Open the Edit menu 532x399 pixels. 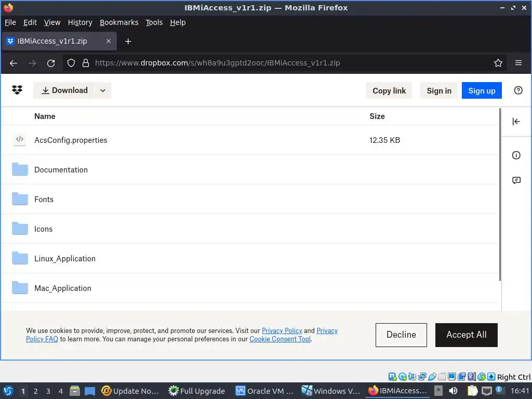coord(30,22)
